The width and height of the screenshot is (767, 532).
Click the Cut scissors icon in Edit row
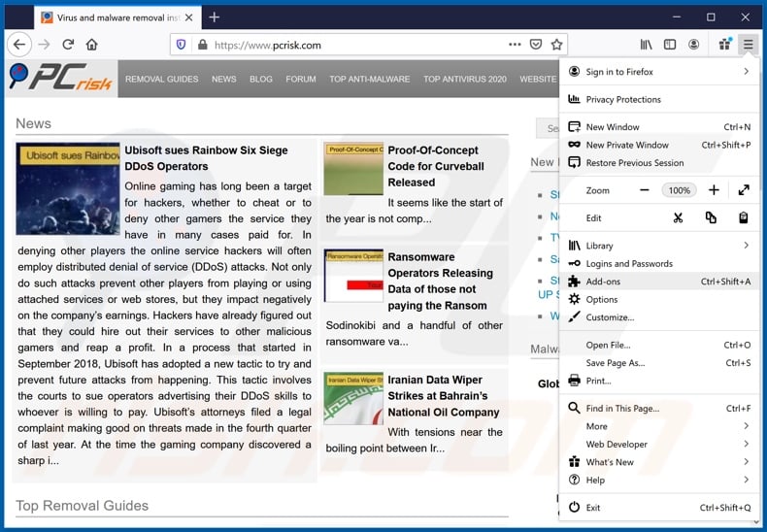coord(678,218)
